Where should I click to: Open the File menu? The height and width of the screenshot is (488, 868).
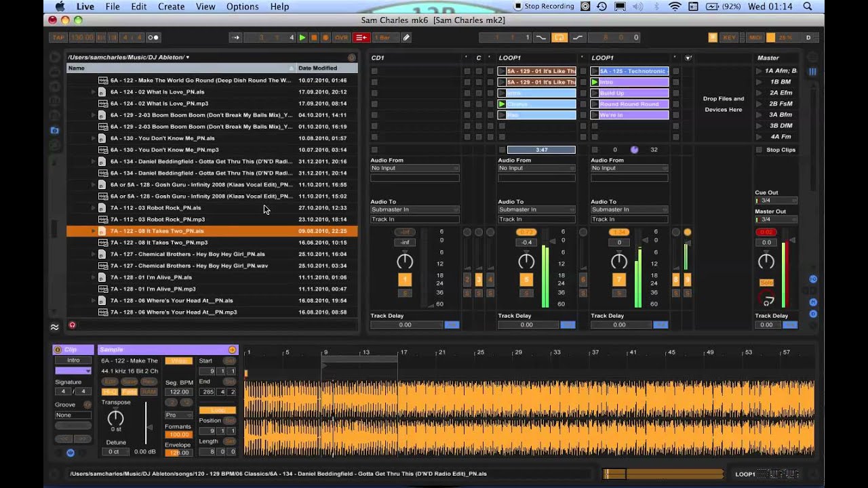point(113,7)
